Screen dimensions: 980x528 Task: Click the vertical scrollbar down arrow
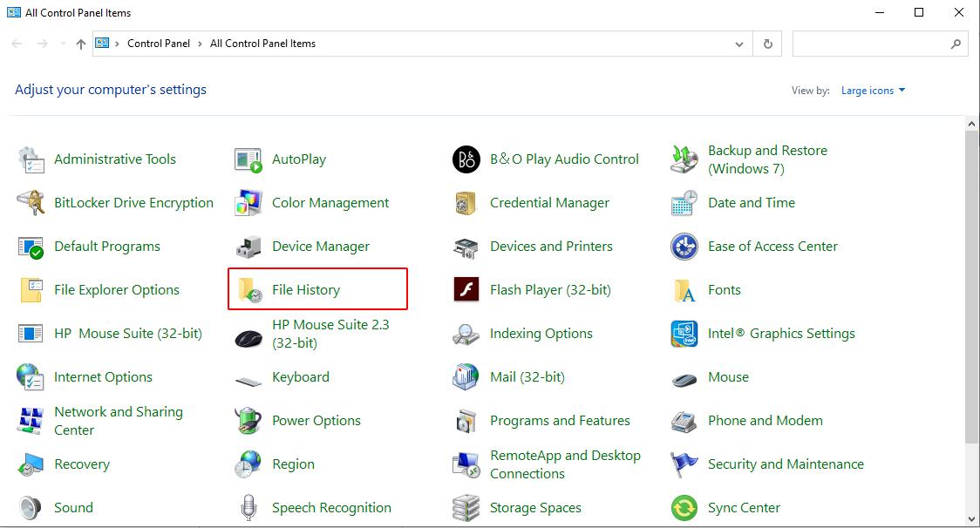[972, 519]
